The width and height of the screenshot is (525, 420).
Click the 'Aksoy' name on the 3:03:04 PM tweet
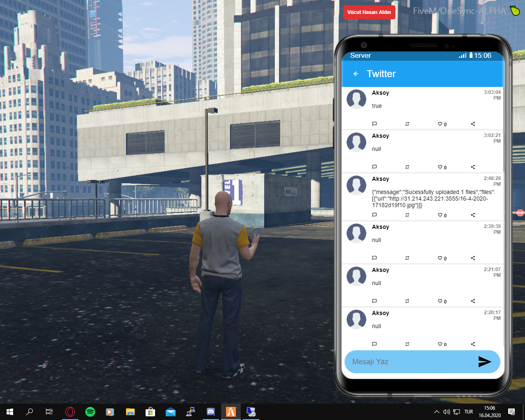point(381,93)
